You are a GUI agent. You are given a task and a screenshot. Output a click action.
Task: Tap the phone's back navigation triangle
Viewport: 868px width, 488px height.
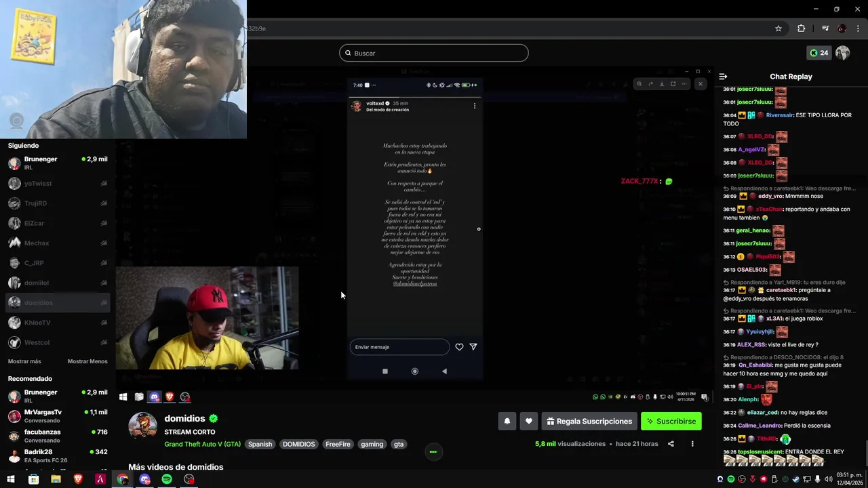tap(444, 371)
